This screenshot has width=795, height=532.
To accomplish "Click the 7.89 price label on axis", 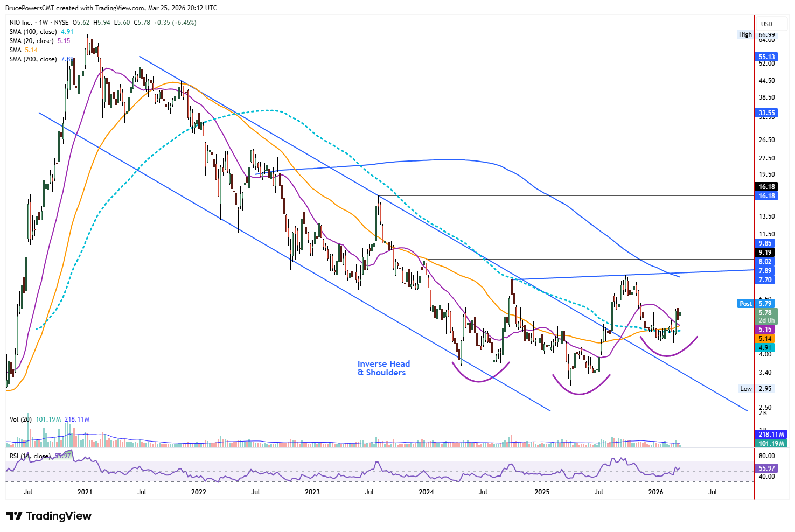I will pos(765,271).
